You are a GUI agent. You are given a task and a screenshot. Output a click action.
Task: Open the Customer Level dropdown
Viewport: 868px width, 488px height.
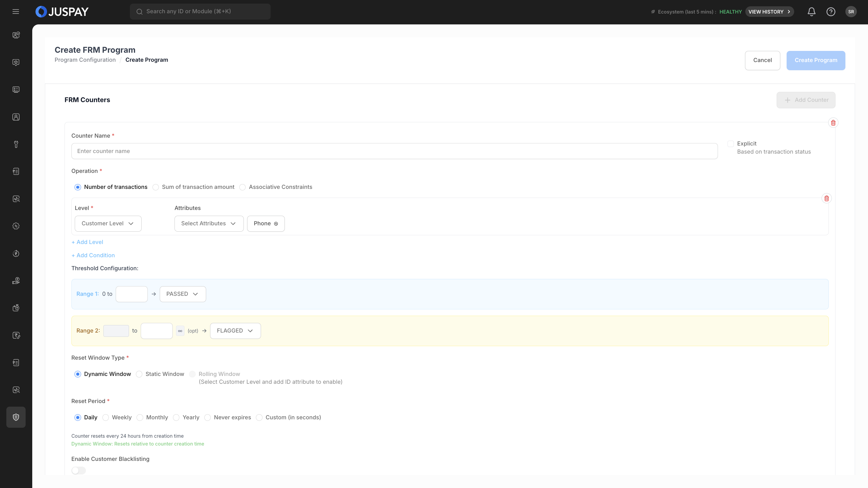(x=108, y=224)
